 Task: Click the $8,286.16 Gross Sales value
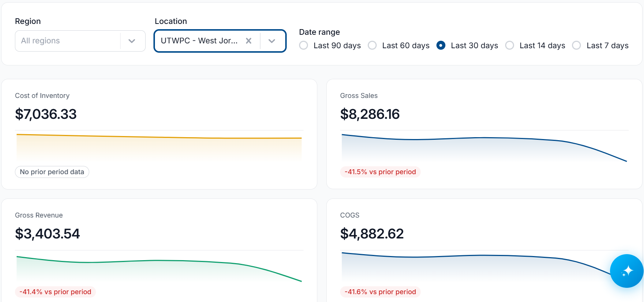click(x=370, y=114)
